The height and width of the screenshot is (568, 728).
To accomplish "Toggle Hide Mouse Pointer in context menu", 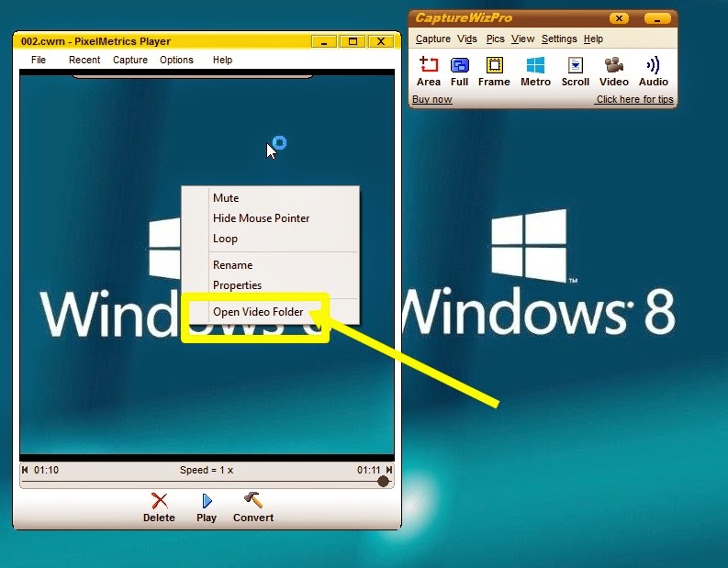I will (270, 218).
